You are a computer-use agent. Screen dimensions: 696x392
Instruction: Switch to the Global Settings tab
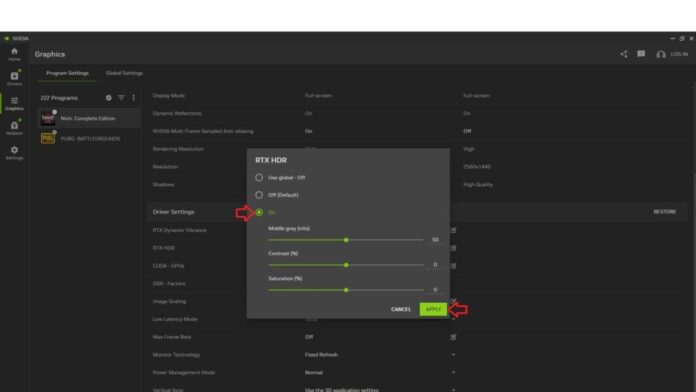tap(124, 73)
